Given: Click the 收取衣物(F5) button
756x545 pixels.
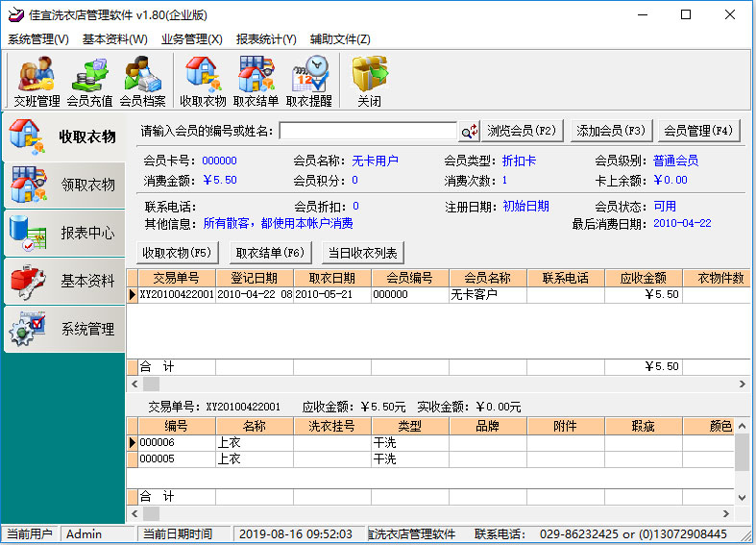Looking at the screenshot, I should [177, 253].
